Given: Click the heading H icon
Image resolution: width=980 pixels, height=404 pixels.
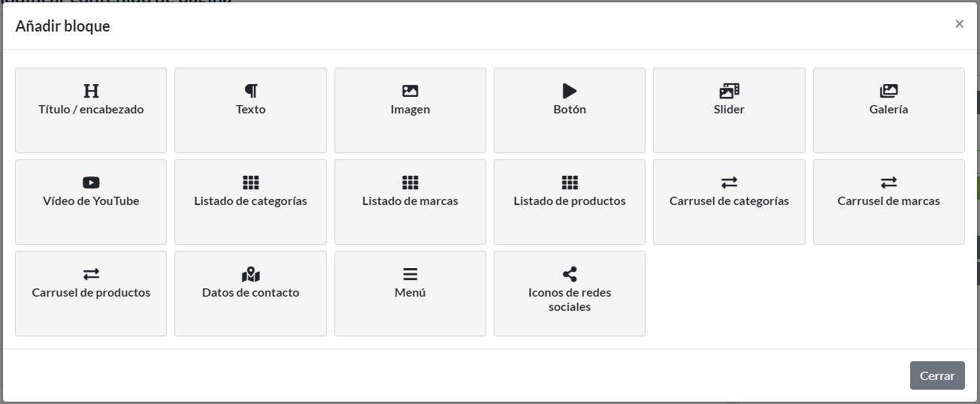Looking at the screenshot, I should click(91, 91).
